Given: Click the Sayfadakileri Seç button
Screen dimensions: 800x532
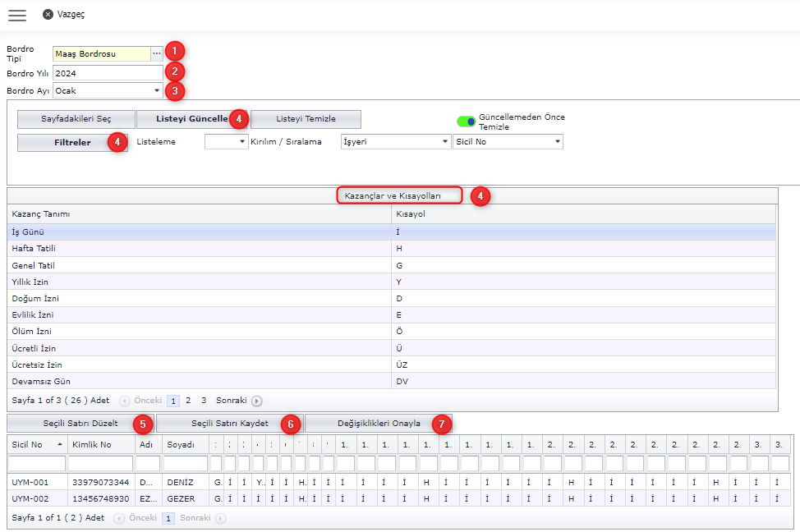Looking at the screenshot, I should click(x=76, y=119).
